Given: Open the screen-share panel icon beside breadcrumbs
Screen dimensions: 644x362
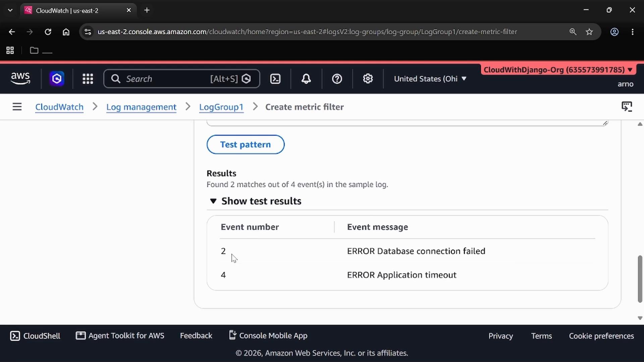Looking at the screenshot, I should click(x=627, y=107).
